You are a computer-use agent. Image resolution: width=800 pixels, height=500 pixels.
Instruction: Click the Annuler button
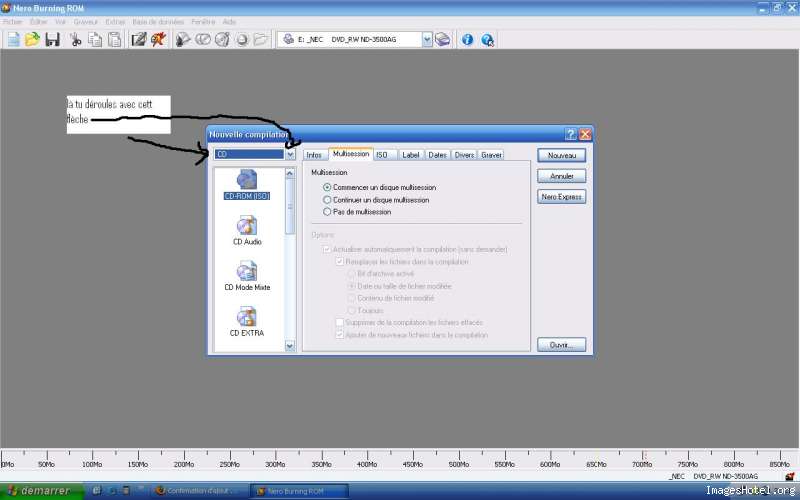(x=561, y=176)
